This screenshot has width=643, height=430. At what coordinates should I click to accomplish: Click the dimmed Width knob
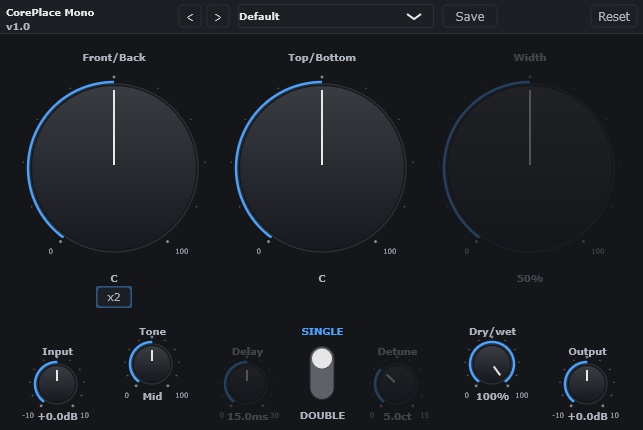pyautogui.click(x=530, y=168)
